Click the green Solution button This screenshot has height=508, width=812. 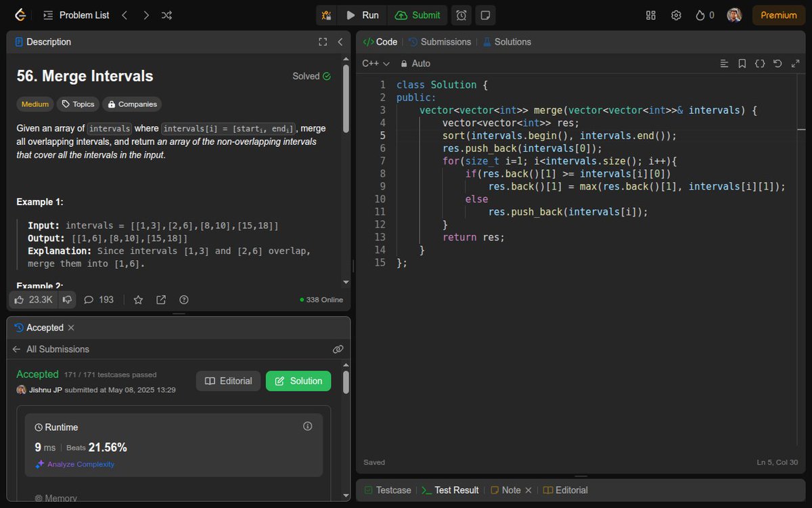[x=298, y=381]
